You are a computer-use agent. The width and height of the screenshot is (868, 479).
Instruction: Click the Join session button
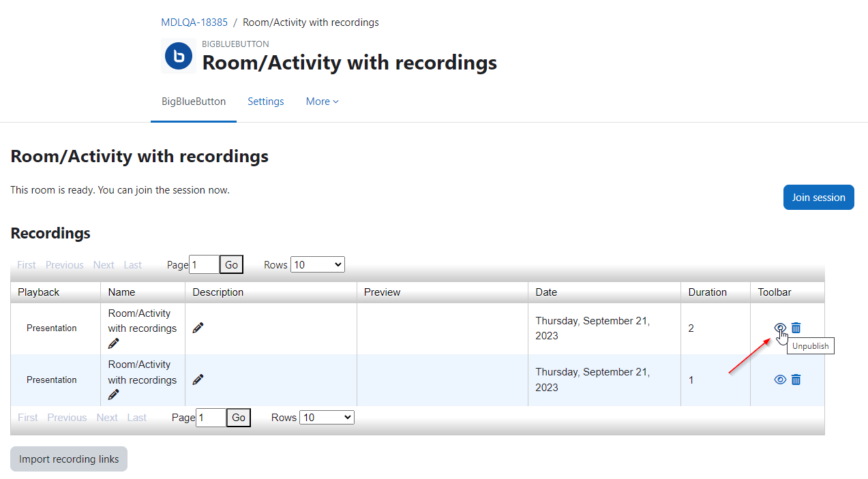(x=818, y=197)
